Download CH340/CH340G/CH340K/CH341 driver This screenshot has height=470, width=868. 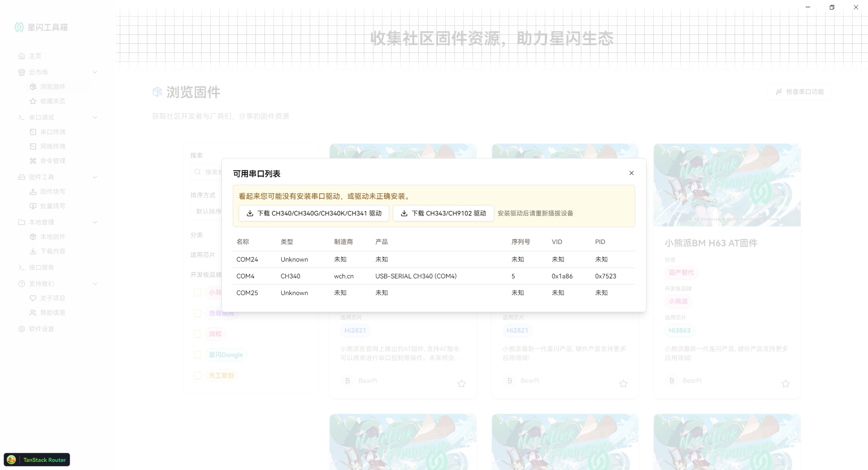[314, 213]
